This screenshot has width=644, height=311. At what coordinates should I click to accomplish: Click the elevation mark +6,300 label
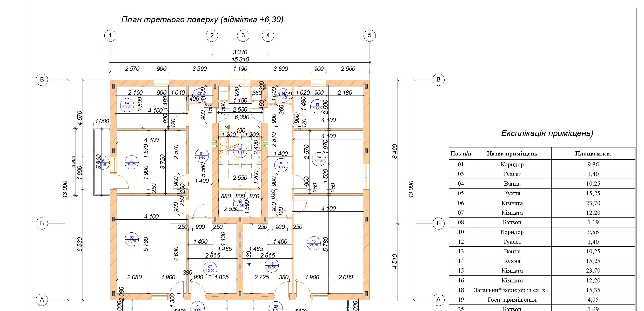click(240, 117)
